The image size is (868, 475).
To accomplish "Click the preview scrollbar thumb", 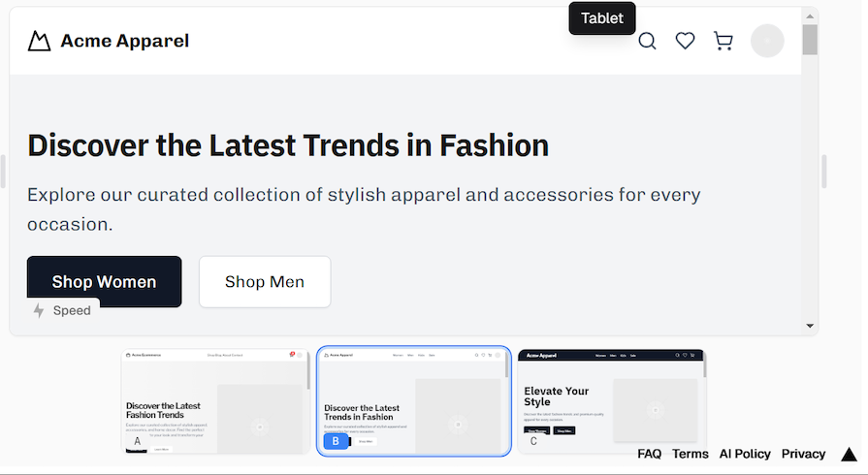I will 810,39.
